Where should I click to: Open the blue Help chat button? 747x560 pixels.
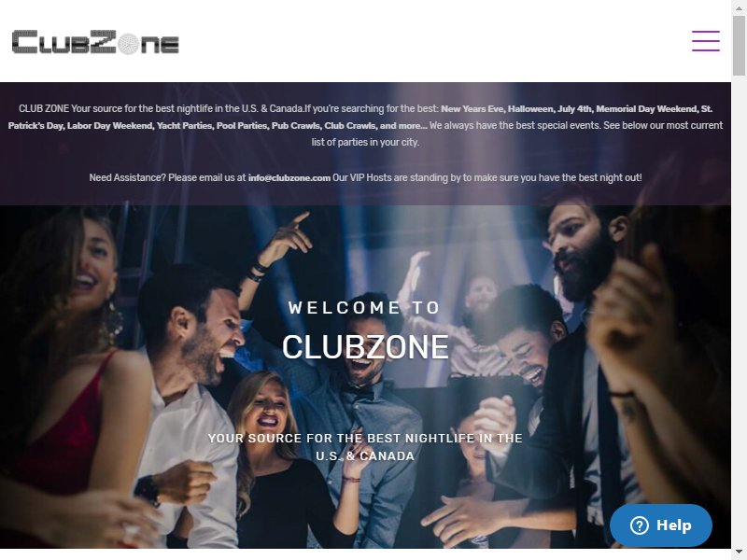pyautogui.click(x=661, y=525)
